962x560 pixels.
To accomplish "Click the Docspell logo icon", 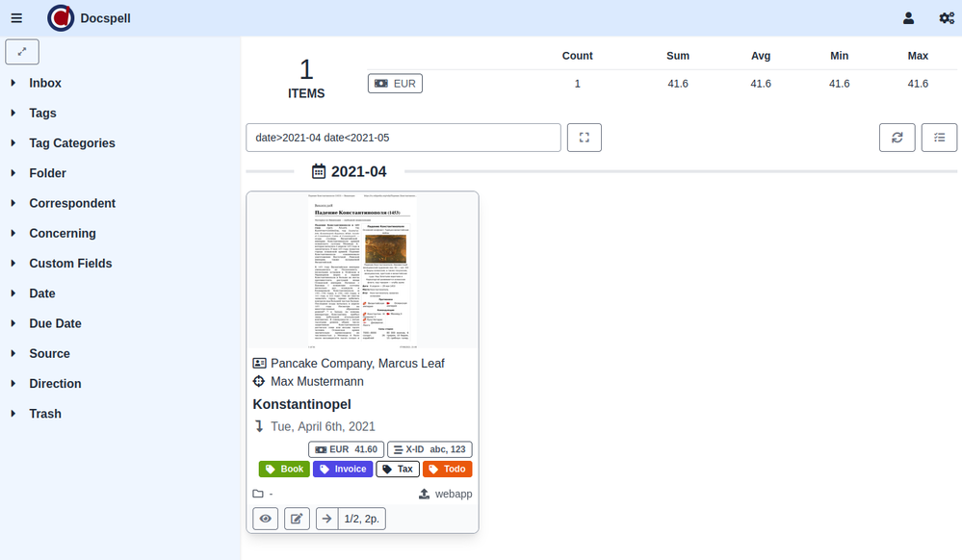I will [61, 18].
